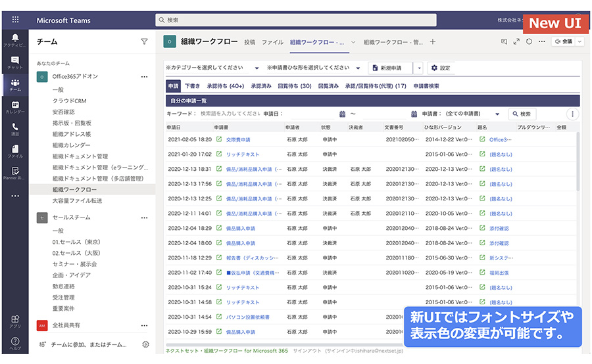Select the 勤怠連絡 channel

tap(63, 286)
